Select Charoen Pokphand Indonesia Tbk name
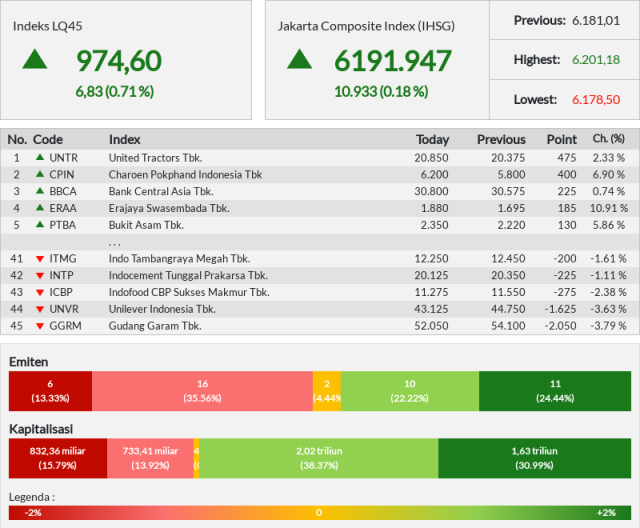The height and width of the screenshot is (528, 640). click(x=185, y=175)
